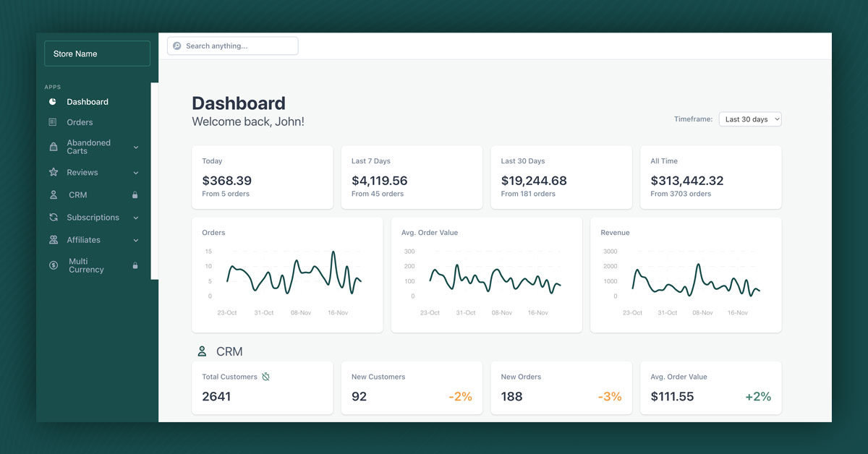Click the Multi Currency dollar icon
Viewport: 868px width, 454px height.
coord(53,265)
